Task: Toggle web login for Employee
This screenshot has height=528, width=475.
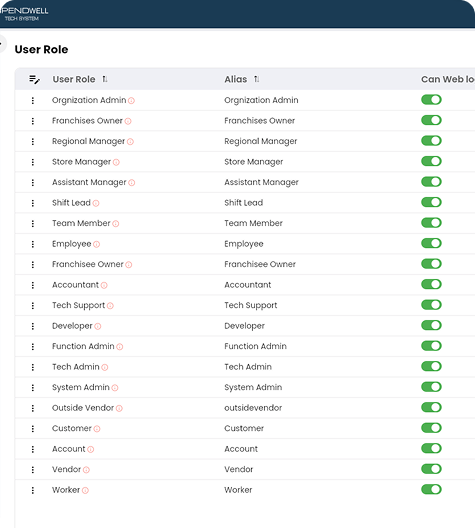Action: coord(431,243)
